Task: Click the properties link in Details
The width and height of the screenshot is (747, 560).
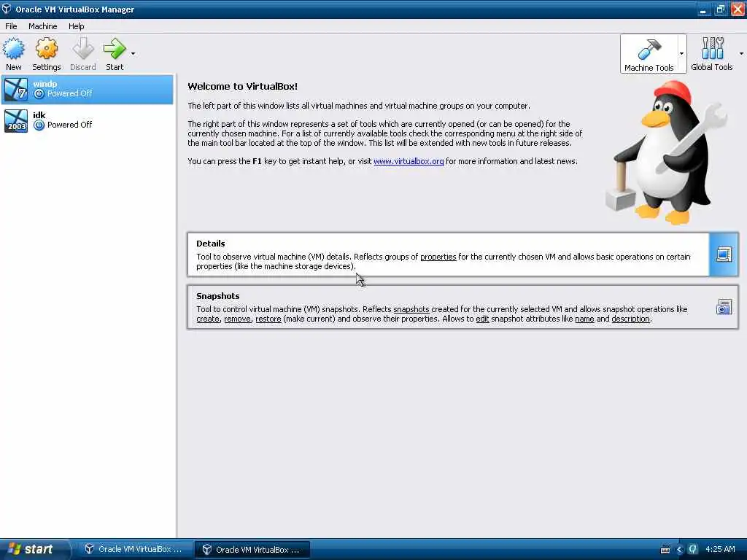Action: [x=438, y=257]
